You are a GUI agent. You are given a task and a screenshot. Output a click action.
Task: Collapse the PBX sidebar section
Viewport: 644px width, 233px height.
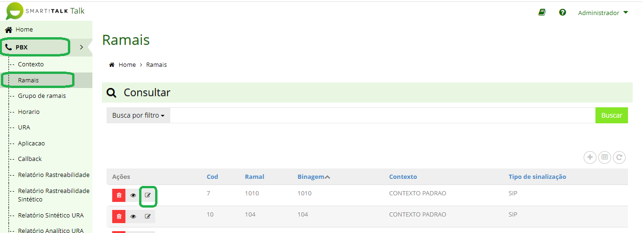coord(81,47)
